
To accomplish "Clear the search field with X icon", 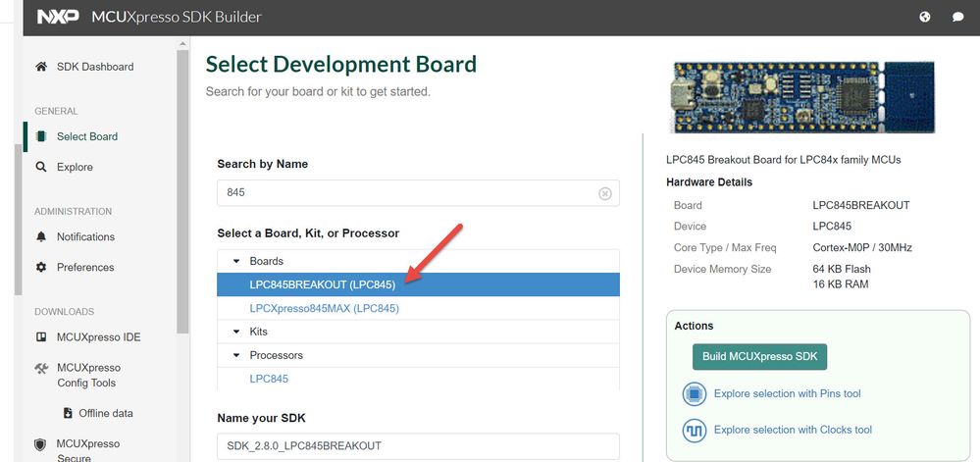I will coord(605,193).
